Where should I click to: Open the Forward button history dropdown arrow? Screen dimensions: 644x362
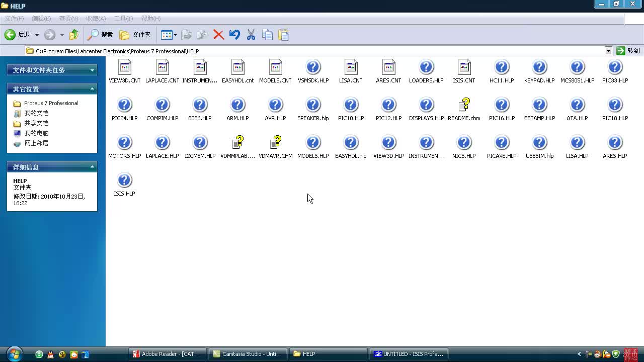point(62,35)
